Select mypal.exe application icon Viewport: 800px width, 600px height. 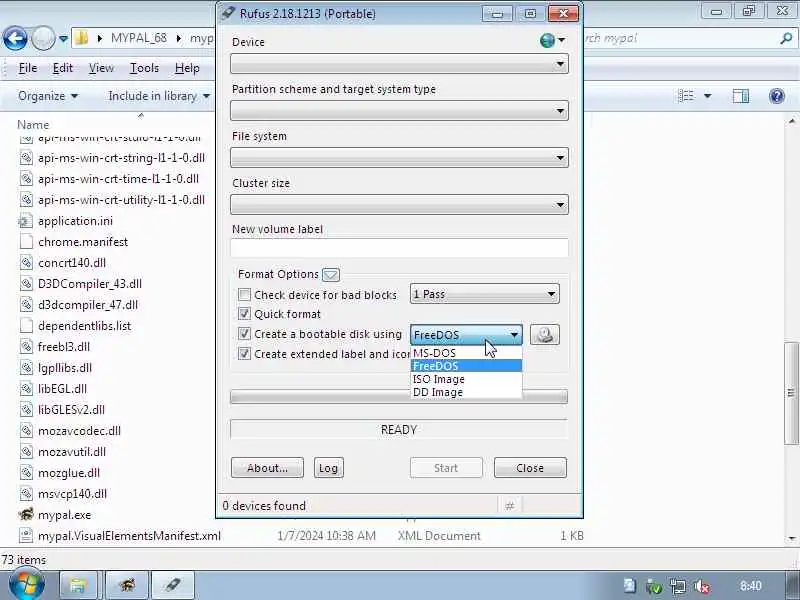[26, 514]
